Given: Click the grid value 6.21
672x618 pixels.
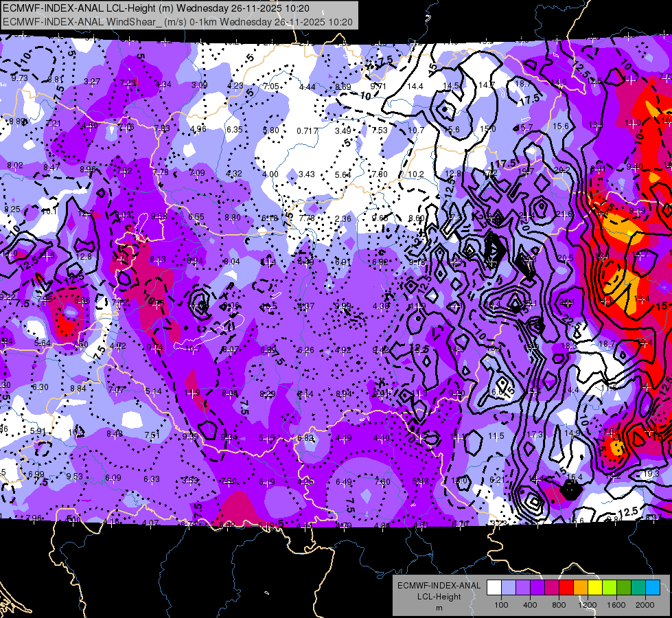Looking at the screenshot, I should [498, 479].
